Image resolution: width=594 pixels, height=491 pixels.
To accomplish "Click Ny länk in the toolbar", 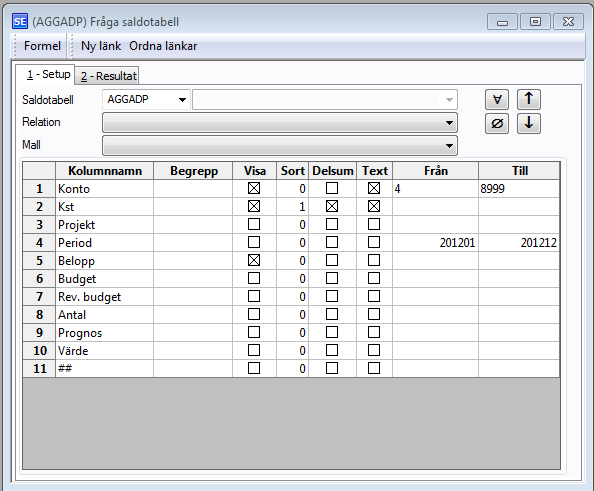I will tap(101, 46).
